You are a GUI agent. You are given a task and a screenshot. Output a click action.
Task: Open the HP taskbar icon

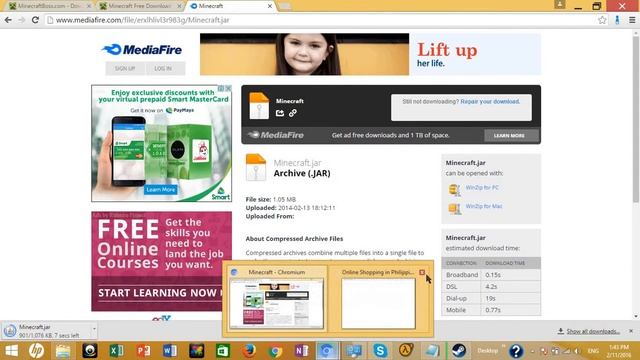tap(36, 351)
